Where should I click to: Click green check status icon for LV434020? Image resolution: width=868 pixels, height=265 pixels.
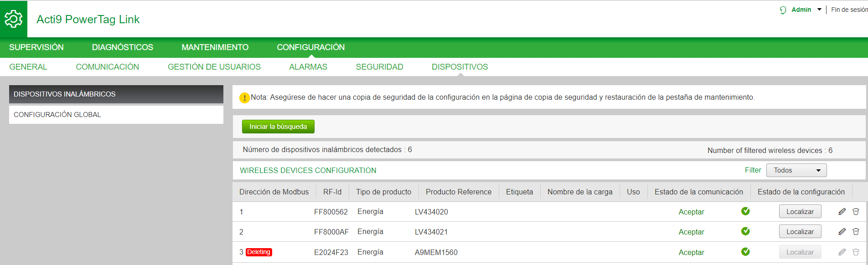click(x=745, y=211)
